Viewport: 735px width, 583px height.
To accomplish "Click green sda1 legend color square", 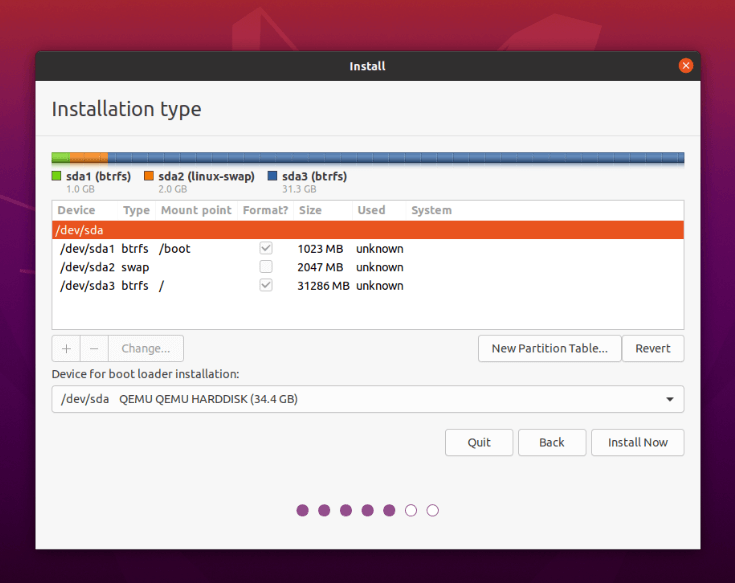I will 57,176.
